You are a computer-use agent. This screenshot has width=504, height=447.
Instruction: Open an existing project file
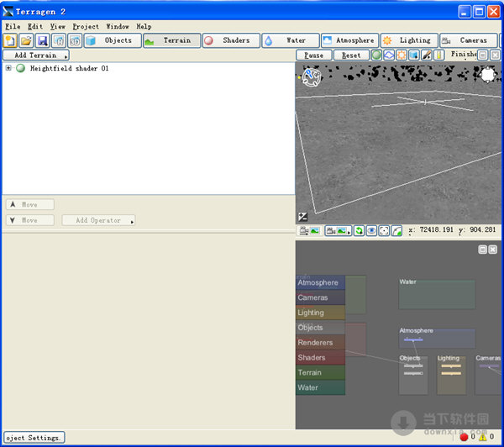click(26, 40)
